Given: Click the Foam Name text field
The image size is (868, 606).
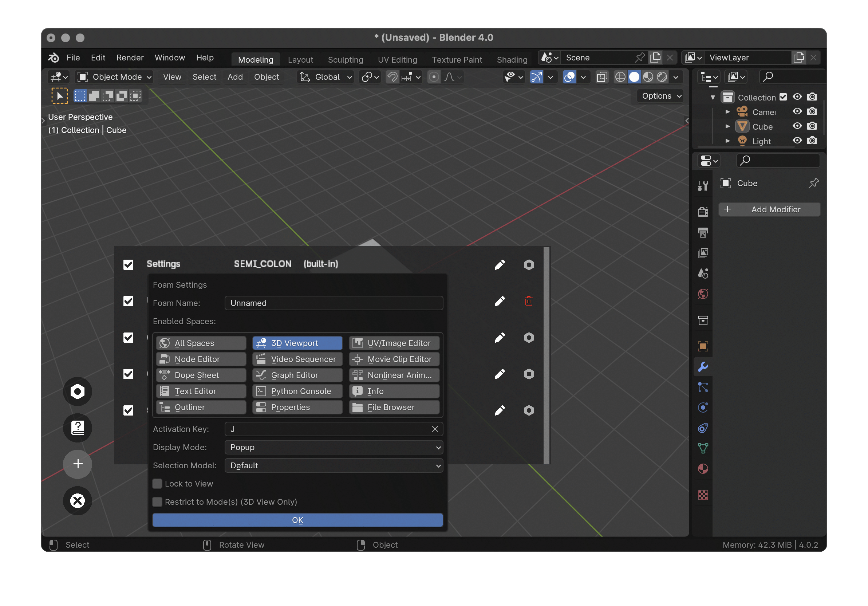Looking at the screenshot, I should [334, 303].
